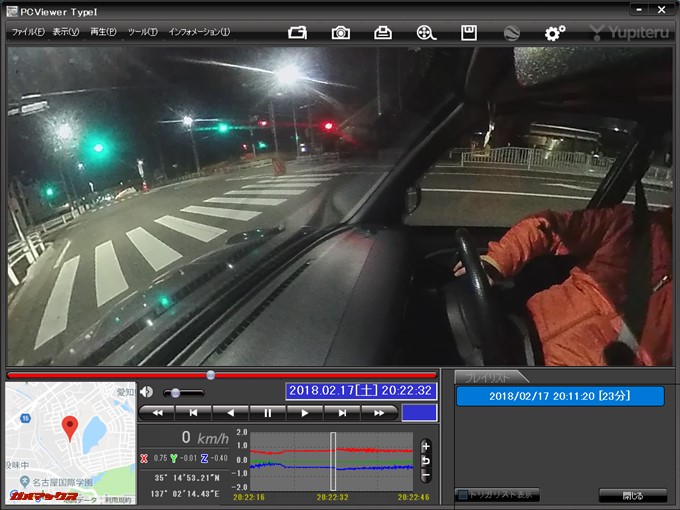
Task: Click the print icon in toolbar
Action: tap(383, 32)
